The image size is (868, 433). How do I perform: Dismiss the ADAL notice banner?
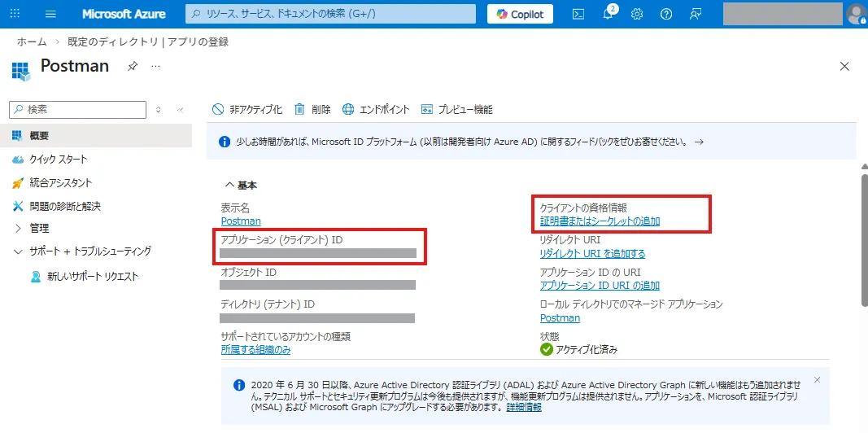point(818,379)
